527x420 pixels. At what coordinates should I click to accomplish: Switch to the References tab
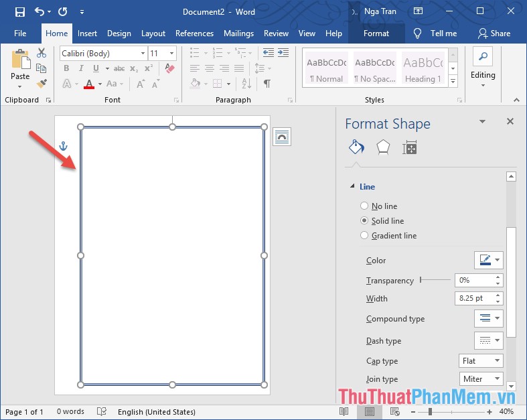click(194, 33)
